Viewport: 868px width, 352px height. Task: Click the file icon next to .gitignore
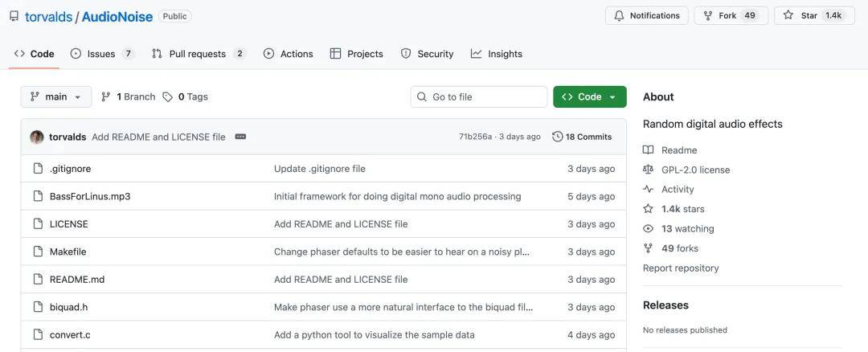(x=38, y=168)
